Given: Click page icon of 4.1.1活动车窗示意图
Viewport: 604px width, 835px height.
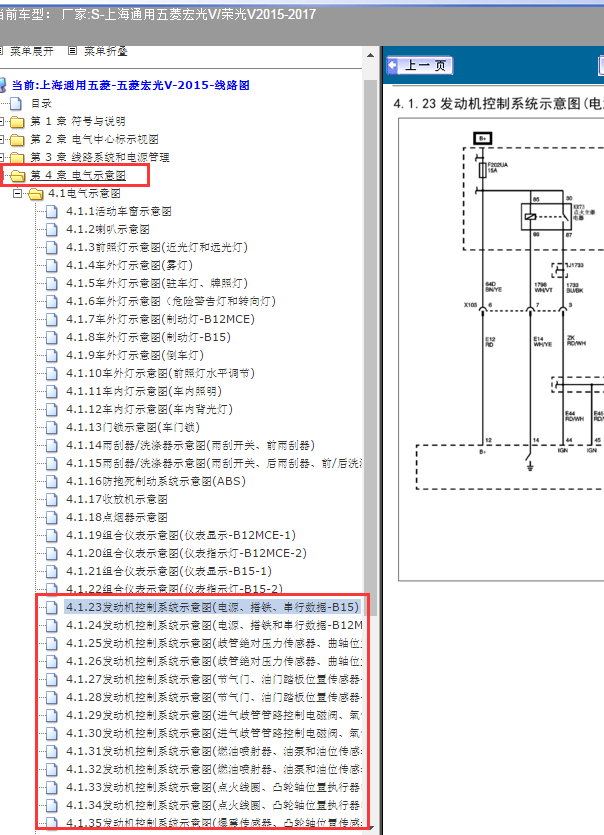Looking at the screenshot, I should pos(52,212).
